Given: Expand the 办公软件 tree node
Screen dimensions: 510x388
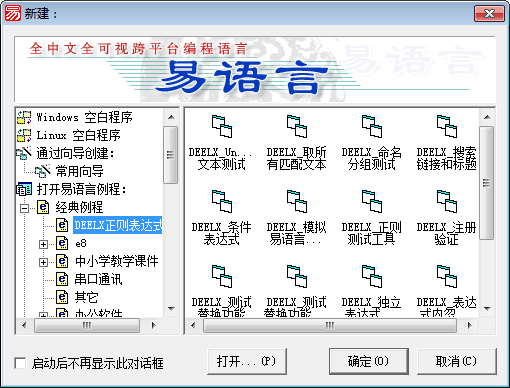Looking at the screenshot, I should tap(43, 314).
